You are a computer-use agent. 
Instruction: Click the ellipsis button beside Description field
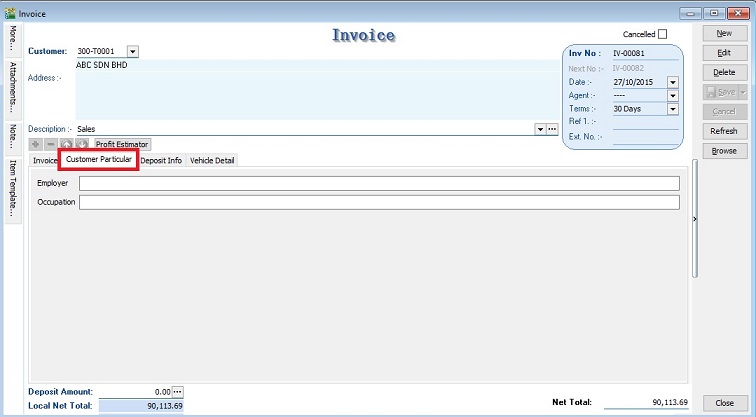(553, 129)
